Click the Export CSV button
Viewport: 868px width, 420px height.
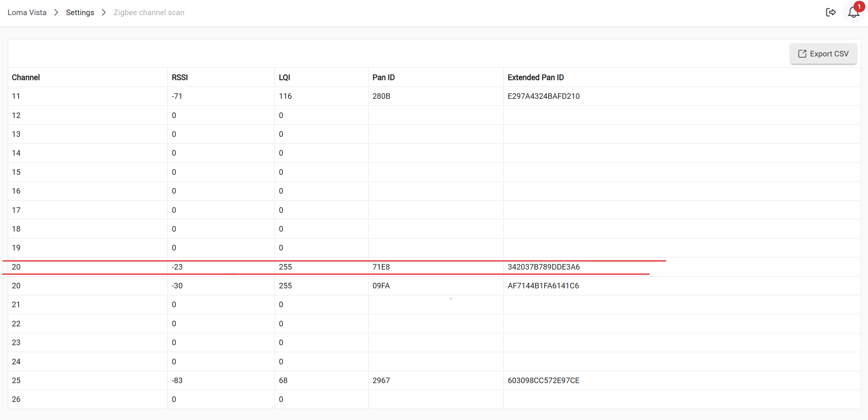823,54
